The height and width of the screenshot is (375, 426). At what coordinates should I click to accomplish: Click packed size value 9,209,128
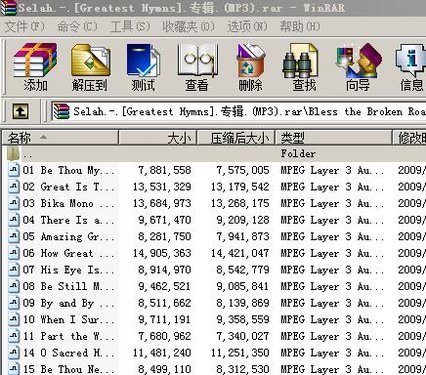243,220
